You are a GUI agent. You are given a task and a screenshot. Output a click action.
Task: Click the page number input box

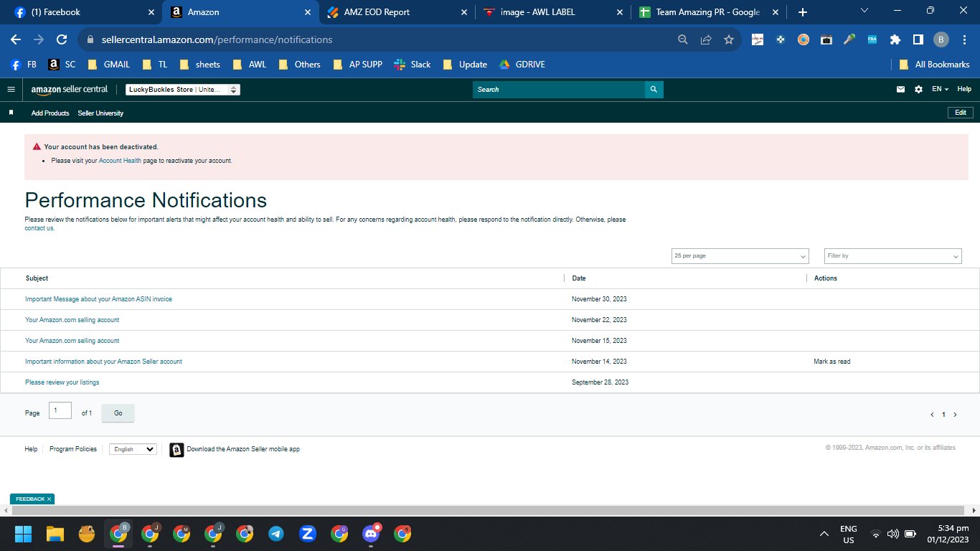point(60,410)
